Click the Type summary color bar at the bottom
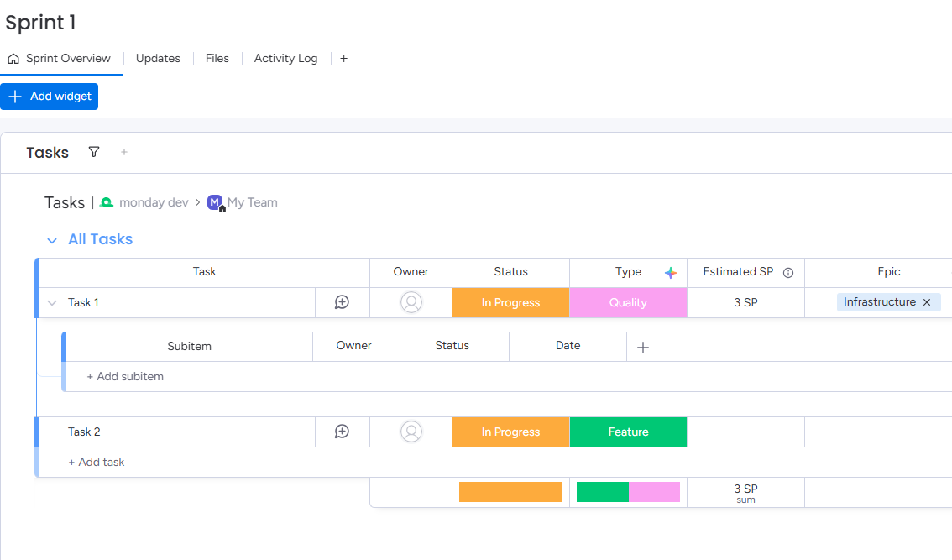Viewport: 952px width, 560px height. (628, 491)
